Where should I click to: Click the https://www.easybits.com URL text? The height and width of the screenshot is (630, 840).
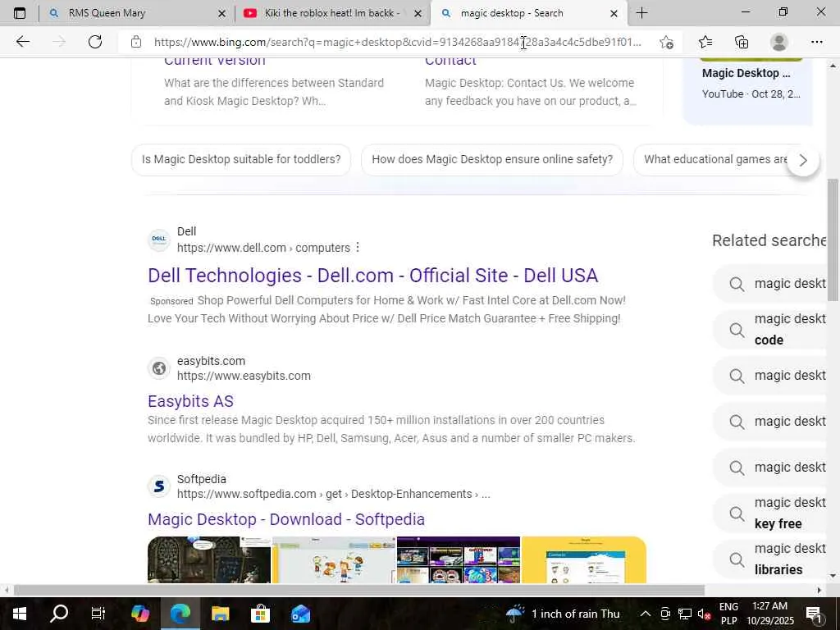pos(244,376)
